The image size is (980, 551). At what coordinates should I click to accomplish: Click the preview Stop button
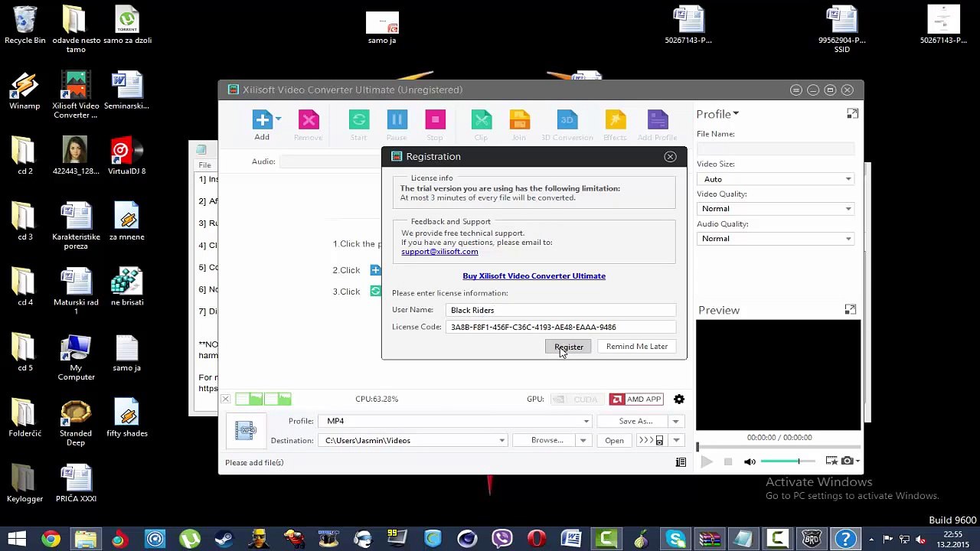728,461
